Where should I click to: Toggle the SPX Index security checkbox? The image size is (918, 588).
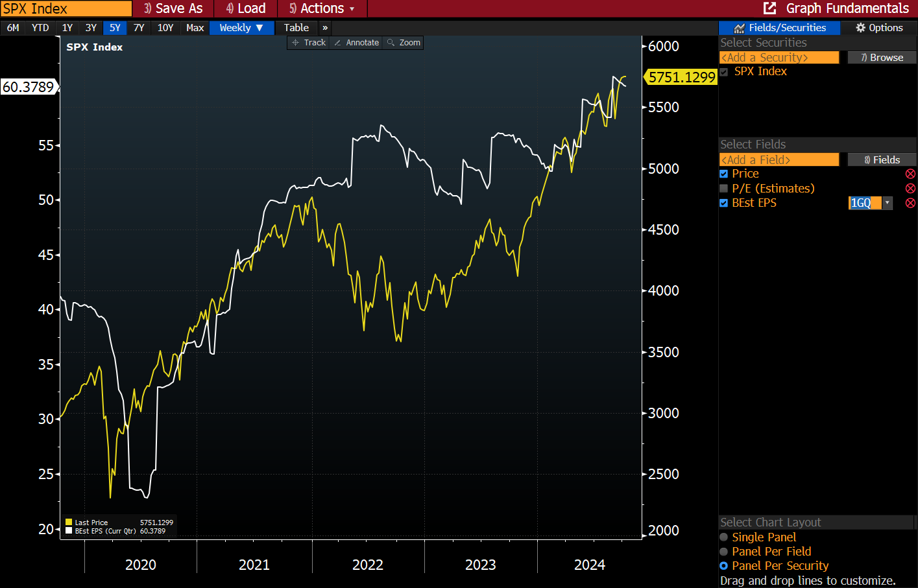point(723,71)
